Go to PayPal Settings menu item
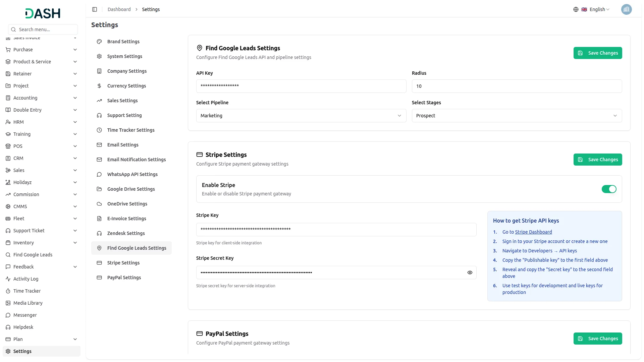Screen dimensions: 644x362 124,278
